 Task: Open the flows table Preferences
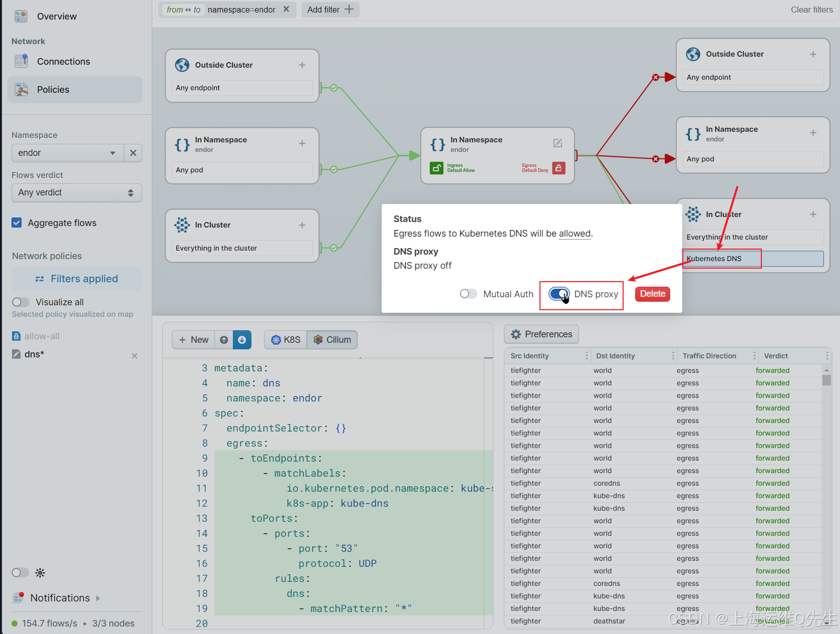[541, 334]
